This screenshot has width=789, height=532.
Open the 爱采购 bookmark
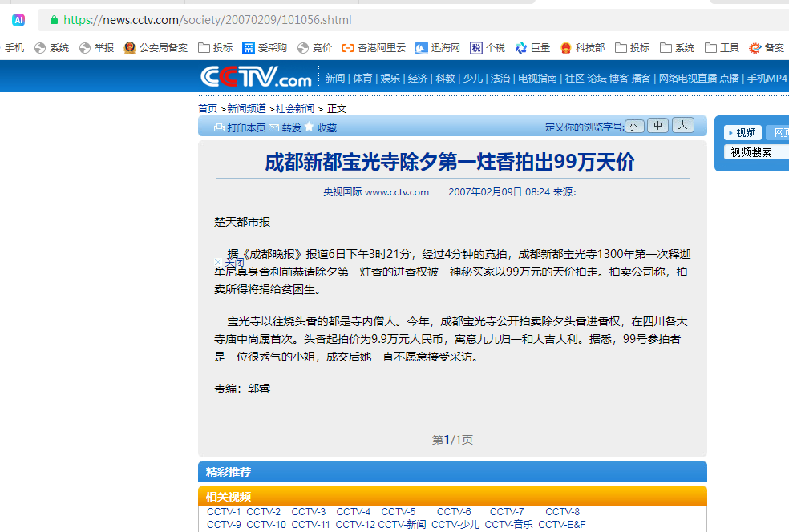click(x=265, y=48)
